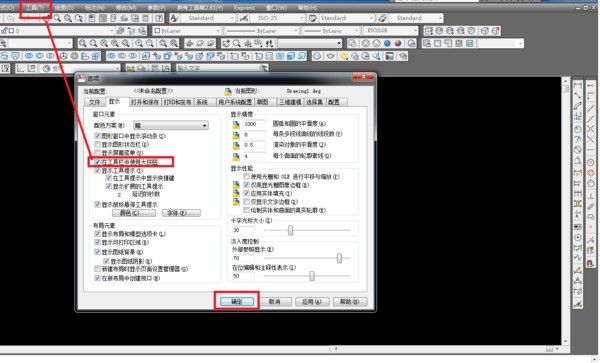The image size is (600, 363).
Task: Toggle 应用实体填充 checkbox
Action: click(246, 194)
